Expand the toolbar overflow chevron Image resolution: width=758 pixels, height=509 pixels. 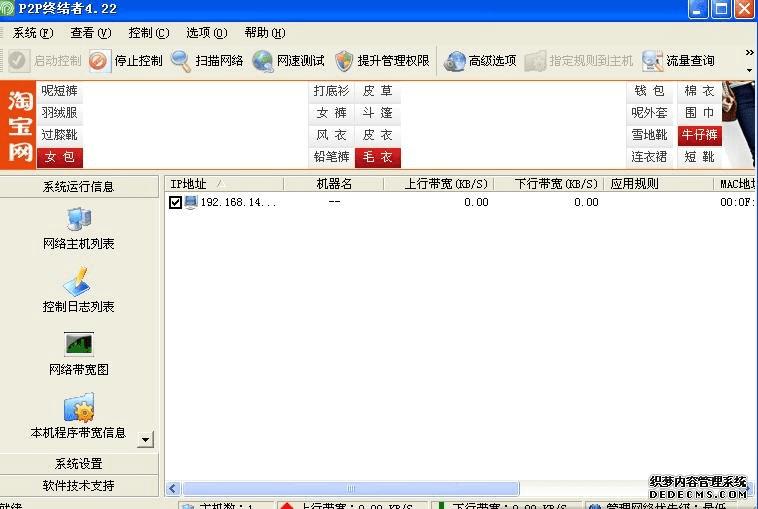(749, 53)
